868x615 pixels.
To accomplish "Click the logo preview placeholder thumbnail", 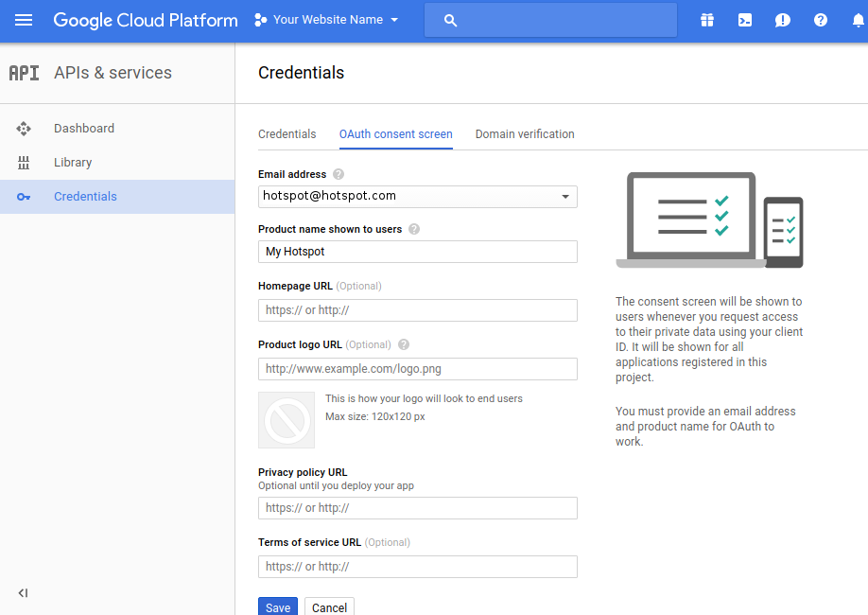I will tap(286, 420).
